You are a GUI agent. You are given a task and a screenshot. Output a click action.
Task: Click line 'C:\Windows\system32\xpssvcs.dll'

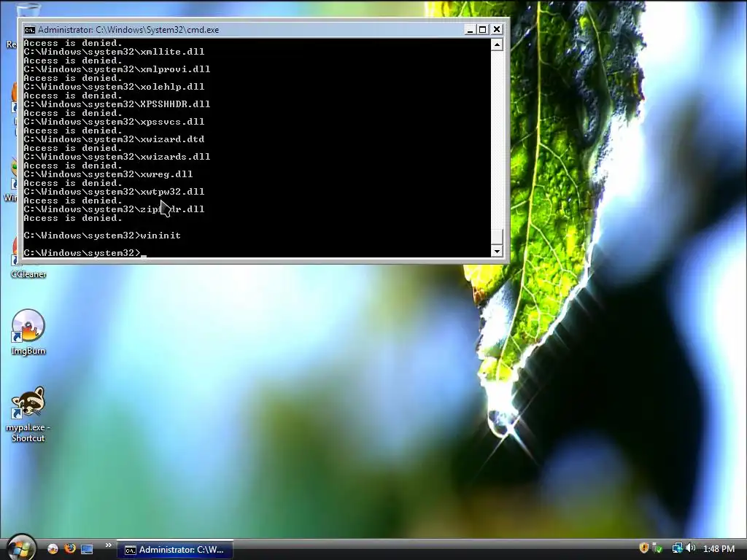[x=114, y=122]
